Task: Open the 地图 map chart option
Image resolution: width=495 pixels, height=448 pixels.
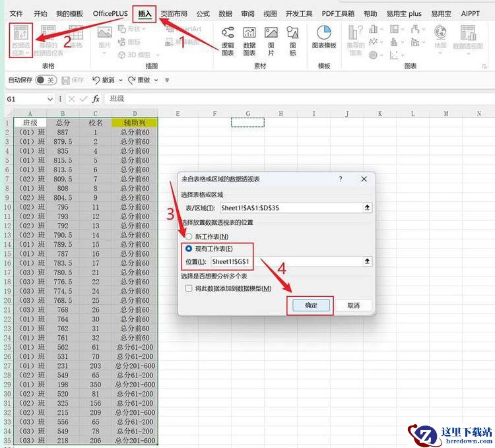Action: (440, 39)
